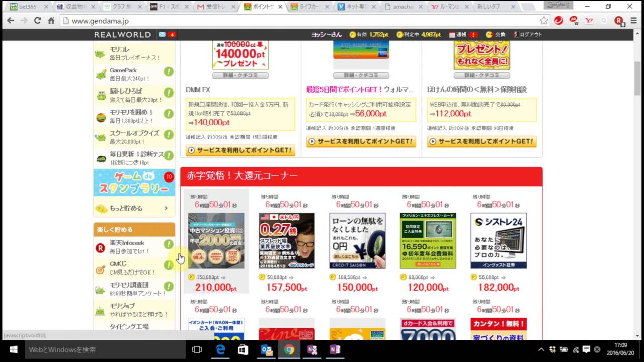
Task: Click green exclamation badge beside スクールオブクイズ
Action: 169,135
